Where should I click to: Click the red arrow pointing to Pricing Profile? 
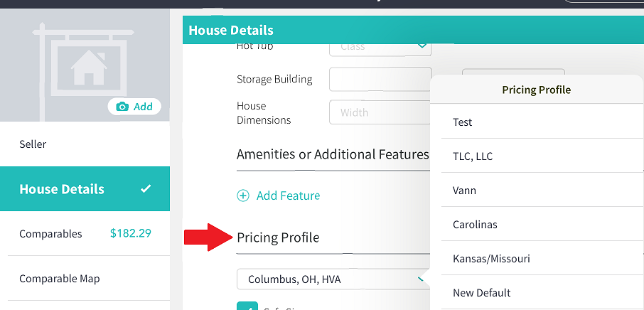point(208,237)
